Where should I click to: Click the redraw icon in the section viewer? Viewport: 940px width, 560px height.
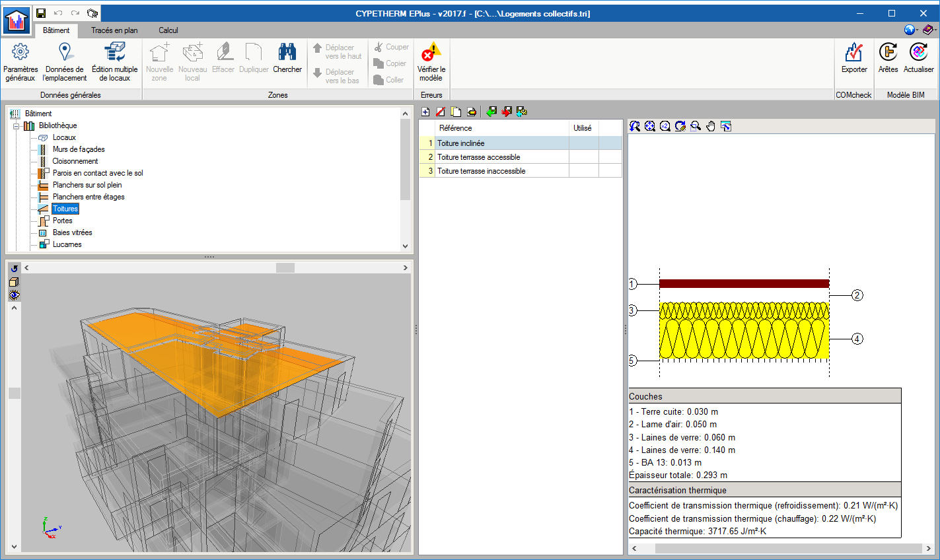click(x=680, y=126)
